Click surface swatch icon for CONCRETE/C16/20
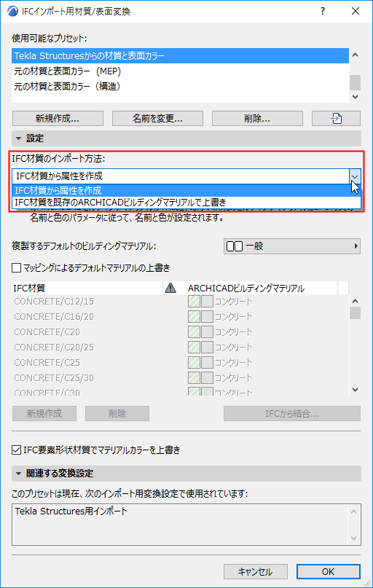This screenshot has height=588, width=373. (x=207, y=316)
